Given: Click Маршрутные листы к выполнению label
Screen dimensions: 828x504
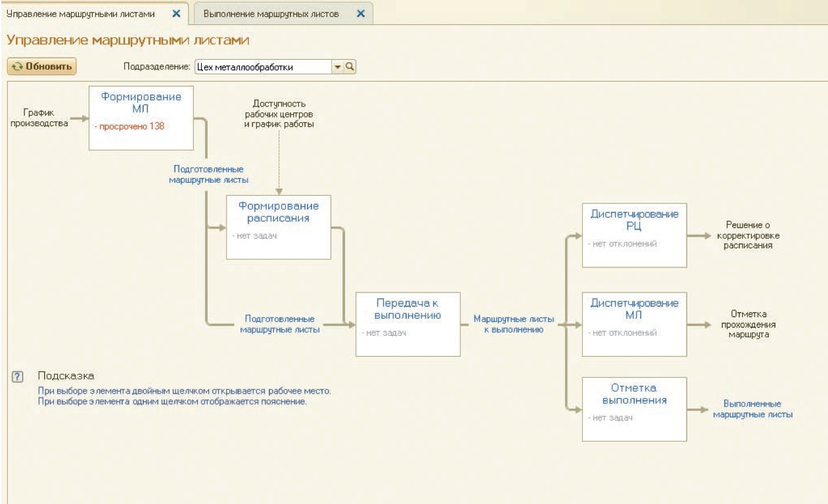Looking at the screenshot, I should 514,325.
